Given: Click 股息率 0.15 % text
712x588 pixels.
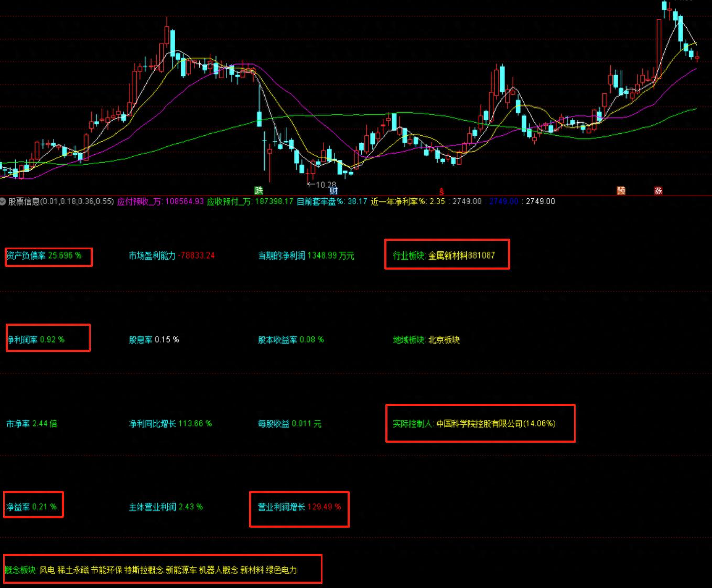Looking at the screenshot, I should 154,339.
